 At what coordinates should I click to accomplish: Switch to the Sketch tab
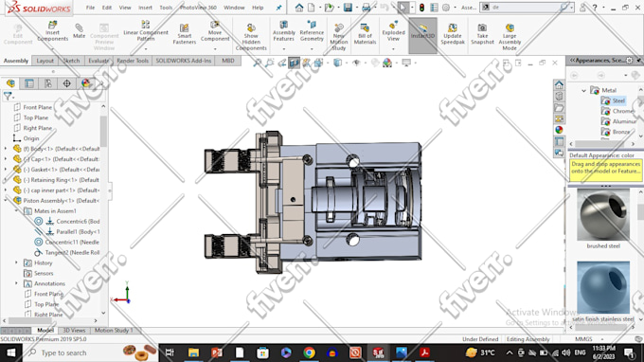[x=71, y=61]
